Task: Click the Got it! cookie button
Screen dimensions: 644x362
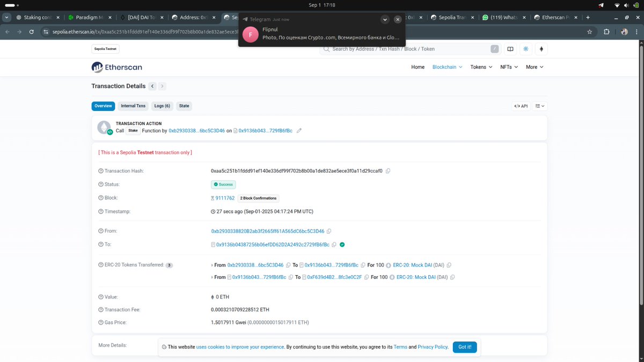Action: pyautogui.click(x=465, y=347)
